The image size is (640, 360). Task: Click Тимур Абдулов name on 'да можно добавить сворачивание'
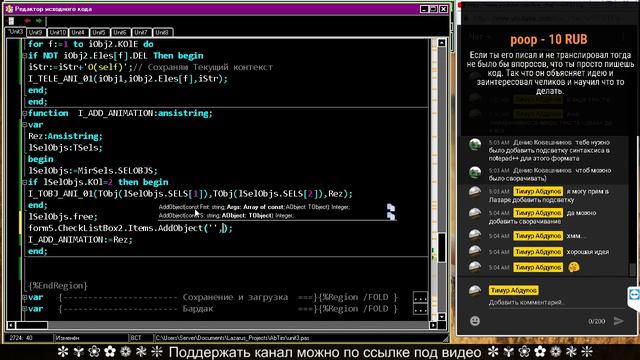[x=538, y=213]
